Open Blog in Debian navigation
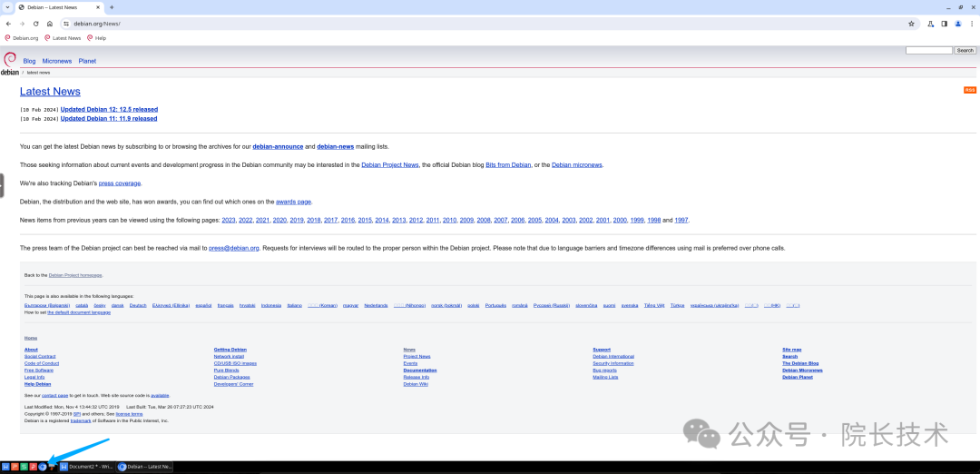 coord(29,61)
